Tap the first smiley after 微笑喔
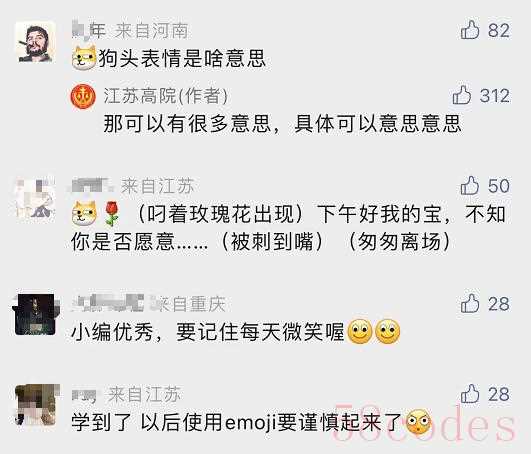This screenshot has height=454, width=531. point(360,331)
